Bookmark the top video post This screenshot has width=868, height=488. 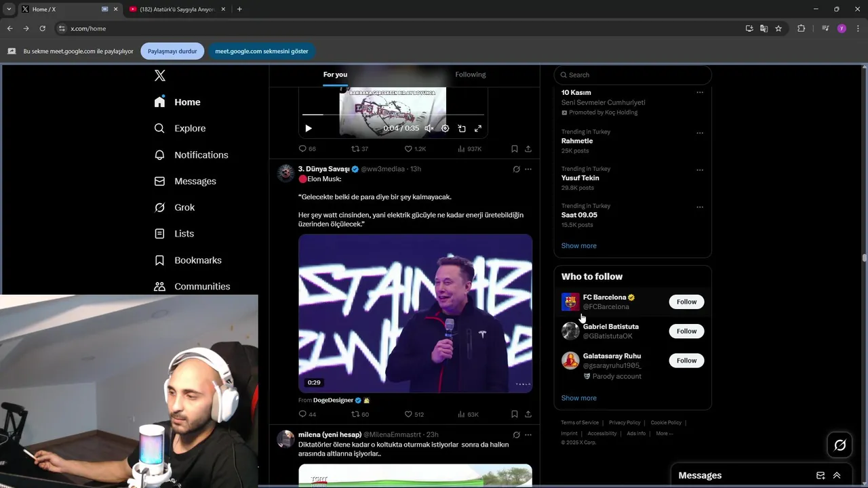515,148
